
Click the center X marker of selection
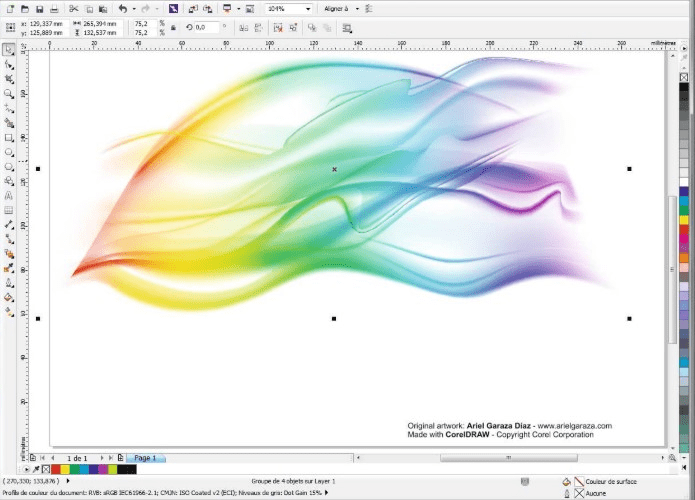point(334,169)
